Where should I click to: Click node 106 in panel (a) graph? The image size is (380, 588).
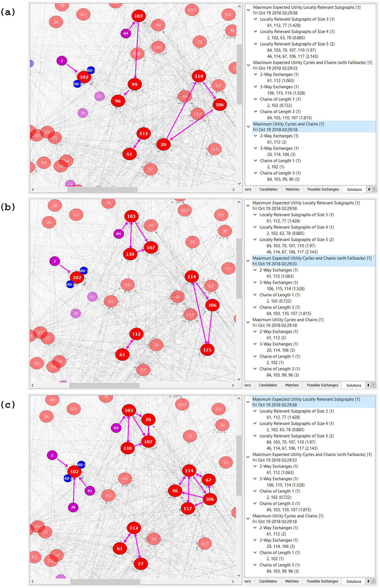tap(219, 105)
